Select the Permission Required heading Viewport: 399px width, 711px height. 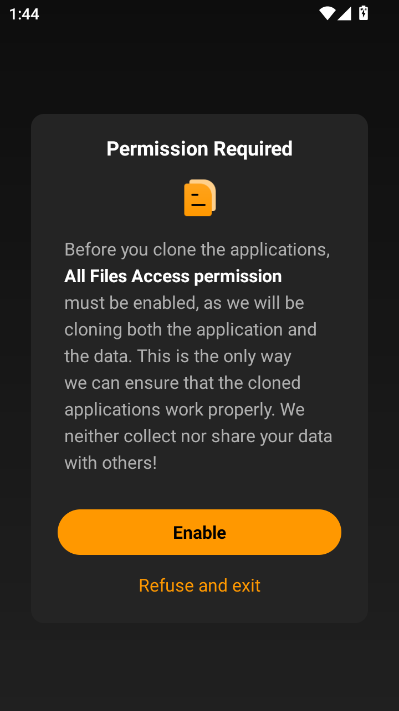coord(200,149)
